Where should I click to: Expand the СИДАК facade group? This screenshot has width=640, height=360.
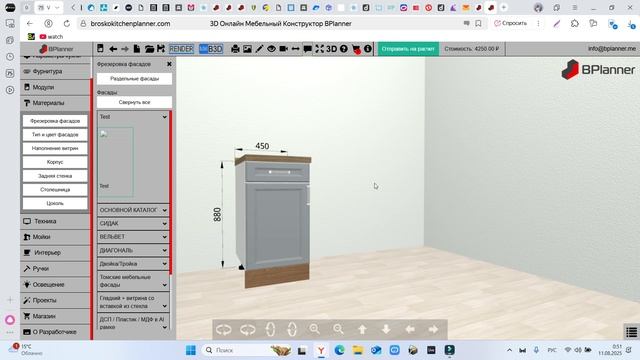point(133,223)
